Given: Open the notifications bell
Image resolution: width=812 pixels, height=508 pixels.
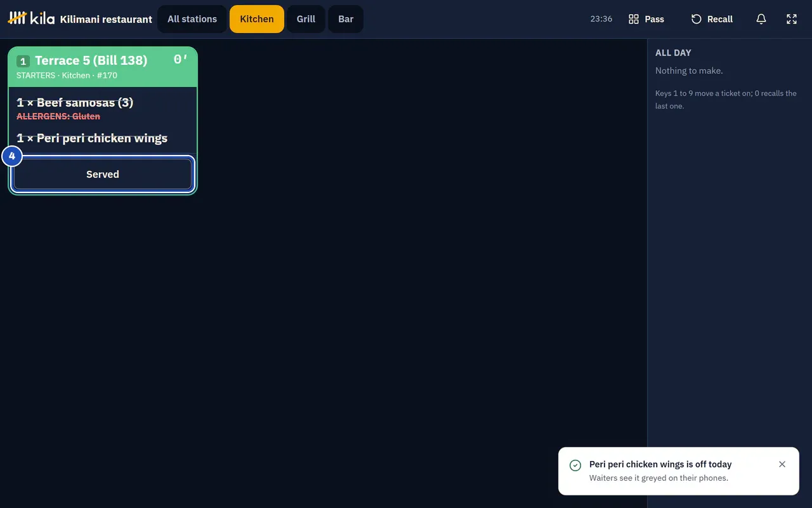Looking at the screenshot, I should pyautogui.click(x=761, y=19).
